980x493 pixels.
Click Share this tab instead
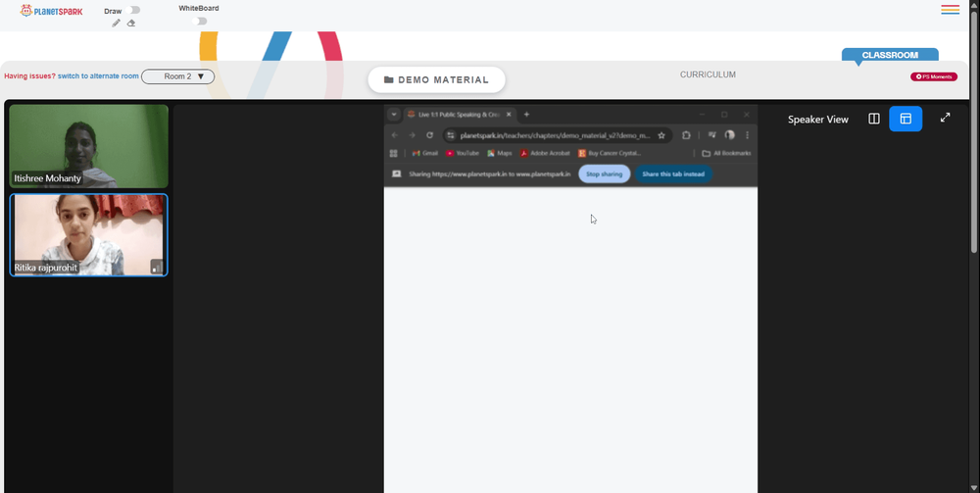pyautogui.click(x=674, y=174)
